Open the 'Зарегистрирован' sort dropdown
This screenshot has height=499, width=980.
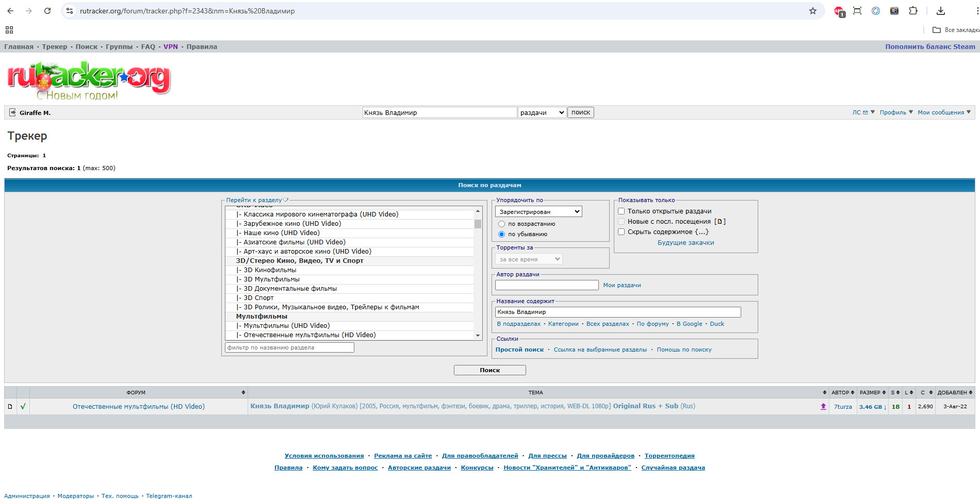coord(538,212)
